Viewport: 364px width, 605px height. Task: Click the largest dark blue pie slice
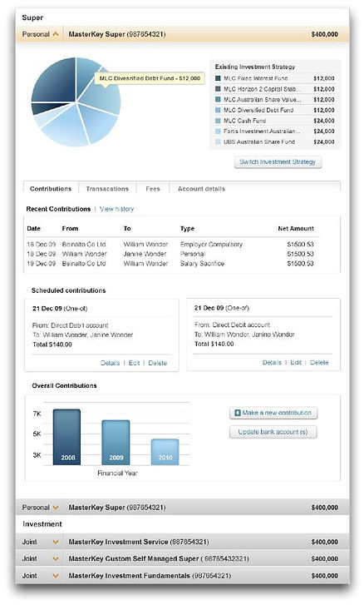click(x=54, y=80)
